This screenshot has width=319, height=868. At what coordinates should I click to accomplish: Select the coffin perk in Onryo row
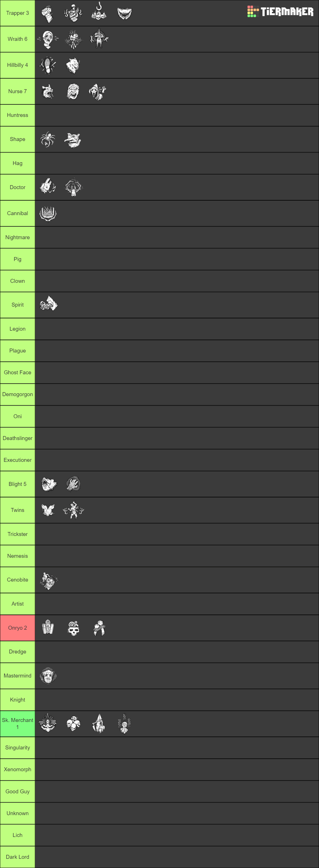coord(48,628)
